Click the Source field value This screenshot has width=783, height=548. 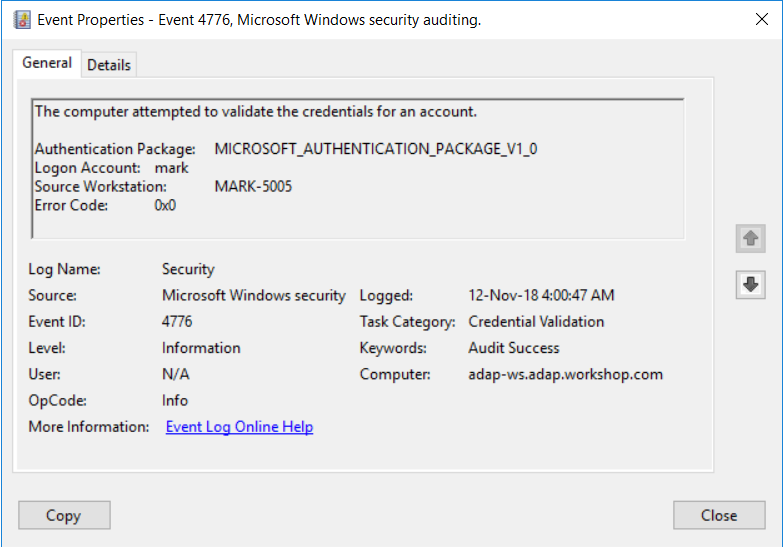[253, 295]
